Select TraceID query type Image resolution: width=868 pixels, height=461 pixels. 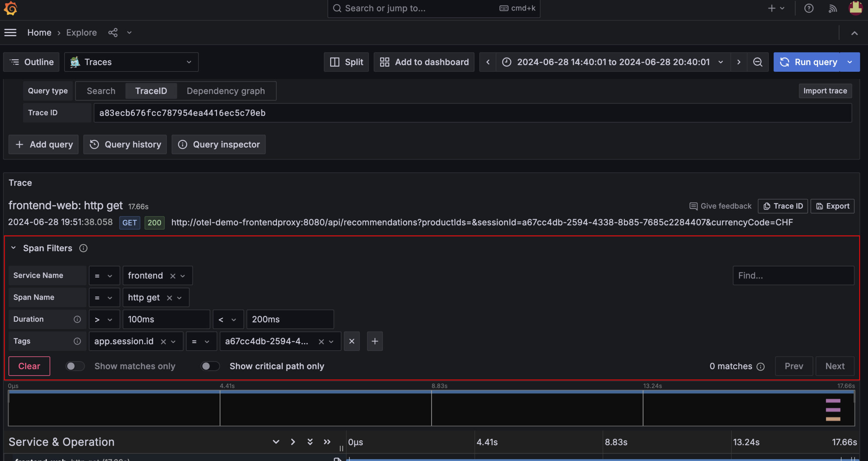(x=151, y=91)
